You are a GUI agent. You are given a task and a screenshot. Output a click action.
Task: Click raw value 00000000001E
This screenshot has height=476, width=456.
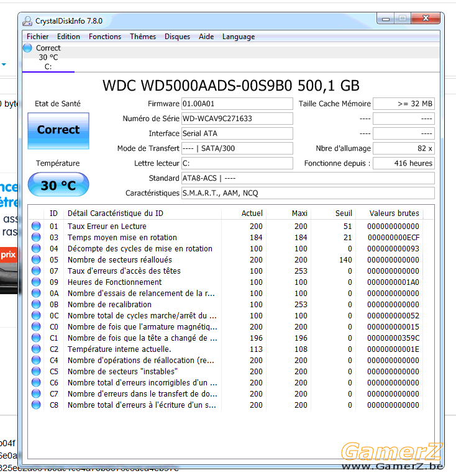point(393,349)
